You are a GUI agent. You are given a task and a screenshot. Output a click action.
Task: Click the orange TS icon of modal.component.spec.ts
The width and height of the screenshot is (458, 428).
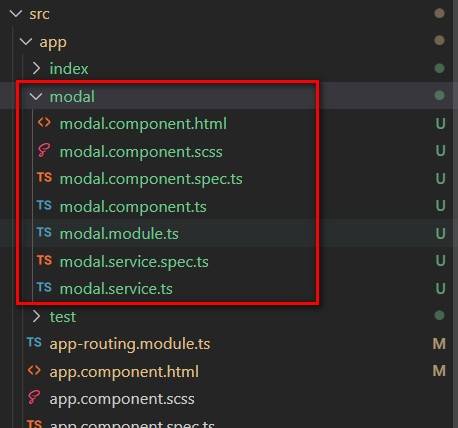point(44,177)
